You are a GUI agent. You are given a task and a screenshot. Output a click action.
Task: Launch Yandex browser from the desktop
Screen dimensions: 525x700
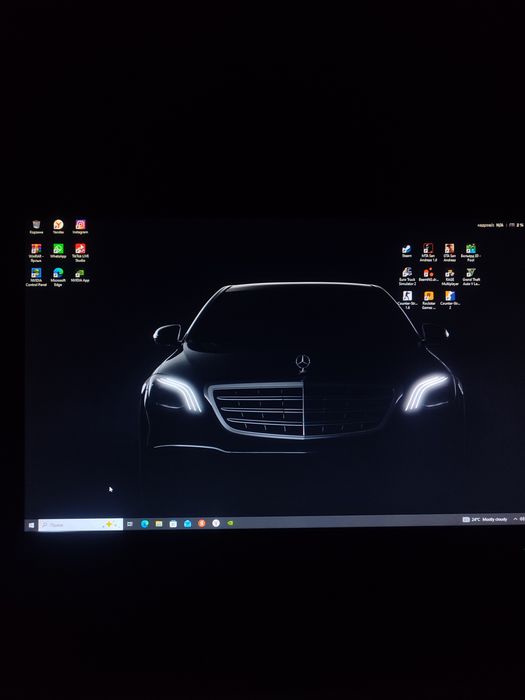58,227
